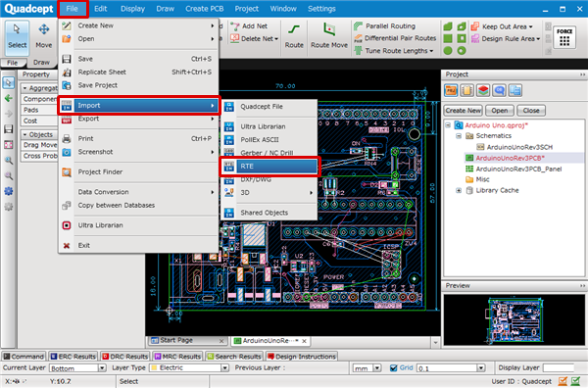Switch to the Draw ribbon tab
Viewport: 588px width, 388px height.
click(x=41, y=63)
